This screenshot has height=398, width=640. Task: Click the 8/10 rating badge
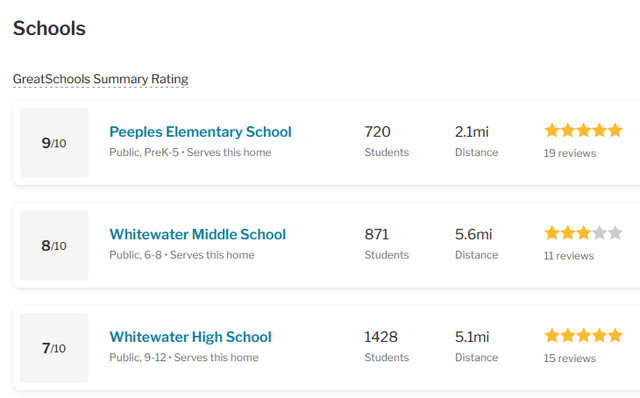click(x=54, y=245)
